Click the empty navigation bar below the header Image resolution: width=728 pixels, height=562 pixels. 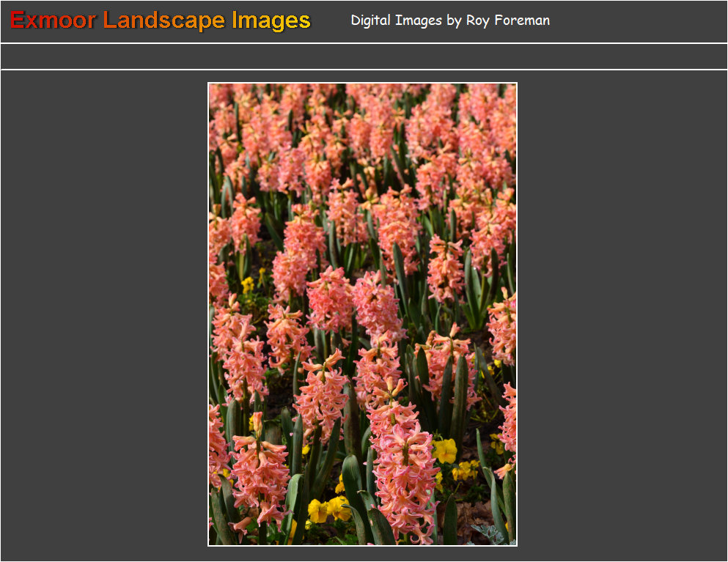364,56
